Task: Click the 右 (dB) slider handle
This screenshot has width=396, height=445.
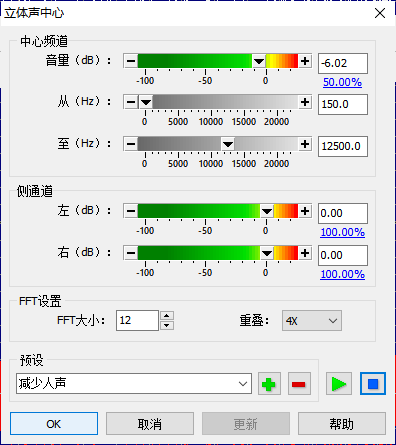Action: [x=267, y=253]
